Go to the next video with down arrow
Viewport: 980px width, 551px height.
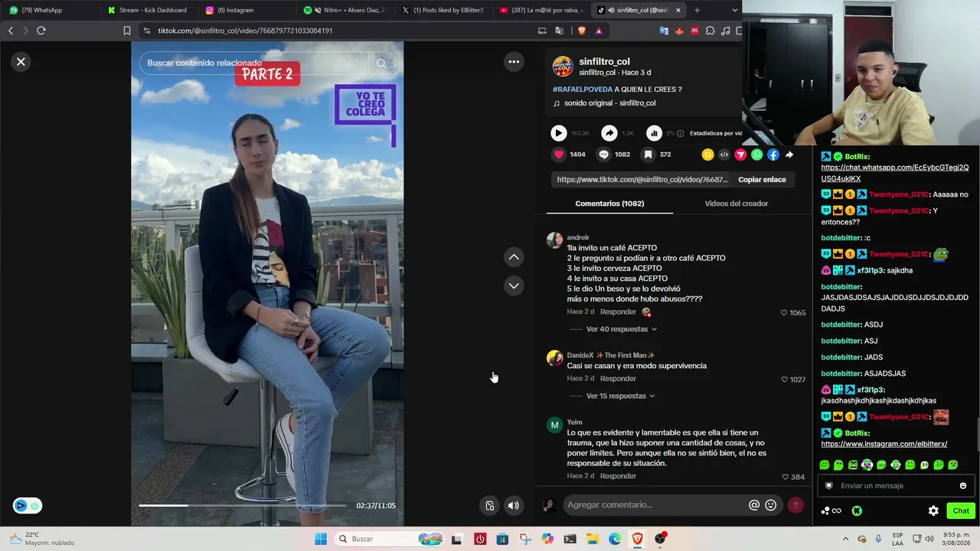point(514,285)
